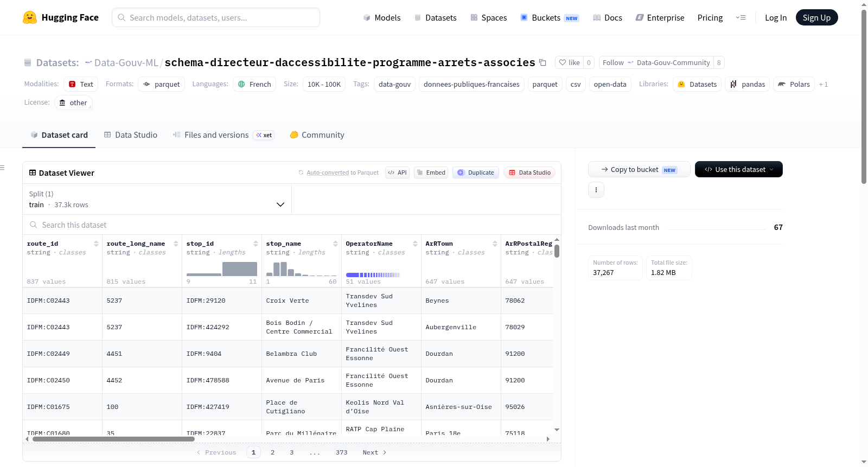868x467 pixels.
Task: Click the OperatorName classes distribution bar
Action: (373, 275)
